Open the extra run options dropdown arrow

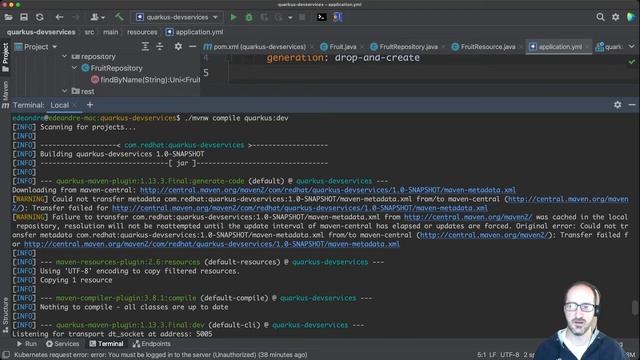tap(290, 18)
